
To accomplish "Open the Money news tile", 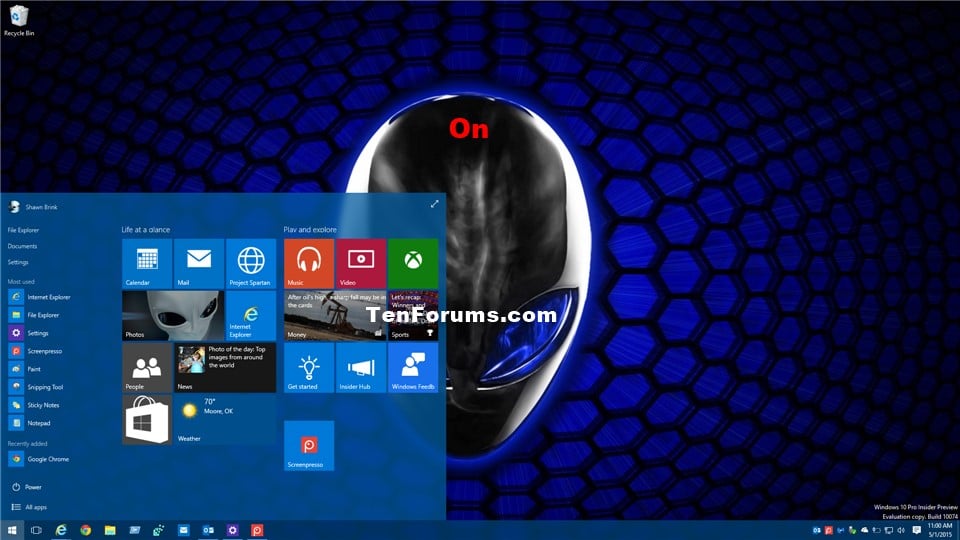I will click(x=335, y=315).
